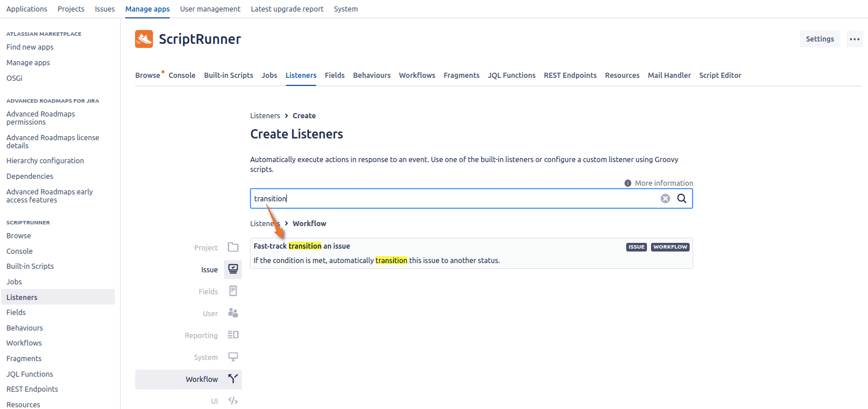Open User management top menu

[x=210, y=9]
